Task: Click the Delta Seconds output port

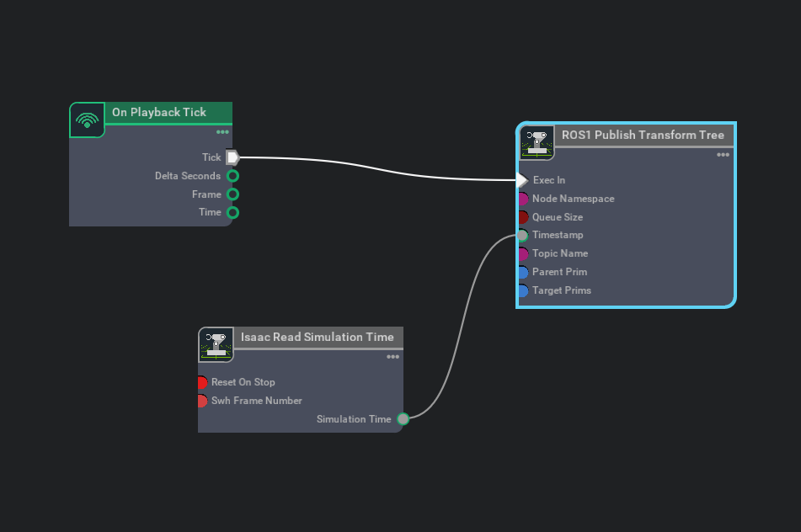Action: click(x=233, y=176)
